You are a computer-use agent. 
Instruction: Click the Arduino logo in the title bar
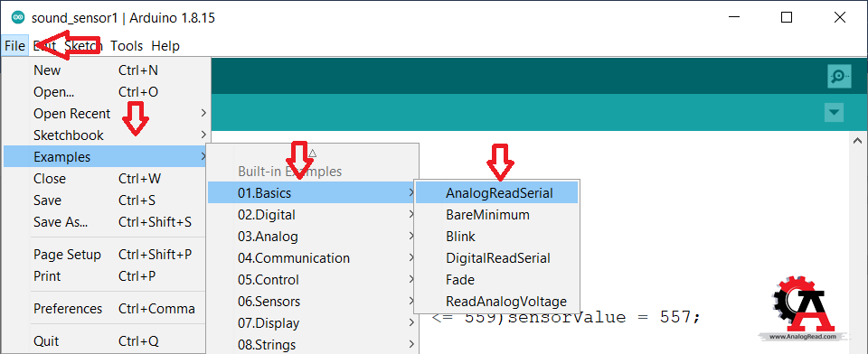pyautogui.click(x=18, y=18)
